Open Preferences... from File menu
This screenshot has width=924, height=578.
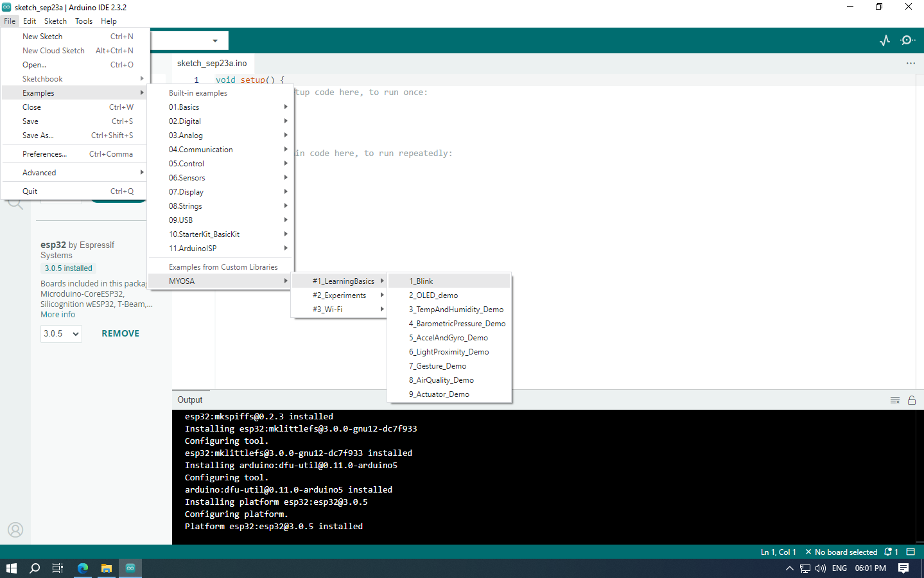pyautogui.click(x=74, y=154)
